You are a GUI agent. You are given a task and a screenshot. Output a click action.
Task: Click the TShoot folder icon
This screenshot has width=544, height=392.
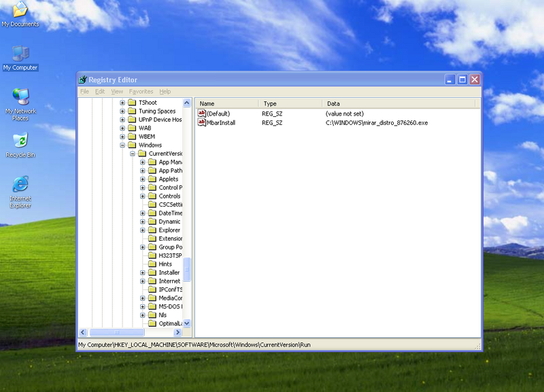(x=132, y=102)
